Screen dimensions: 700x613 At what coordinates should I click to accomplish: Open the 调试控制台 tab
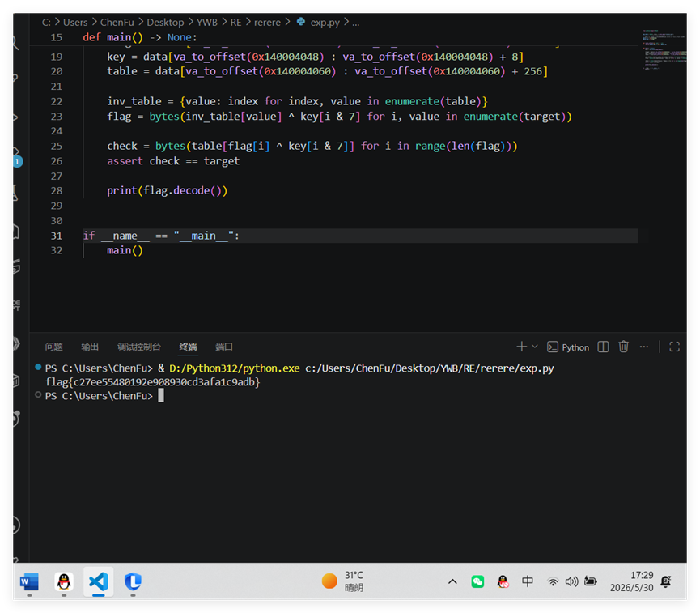pos(139,347)
